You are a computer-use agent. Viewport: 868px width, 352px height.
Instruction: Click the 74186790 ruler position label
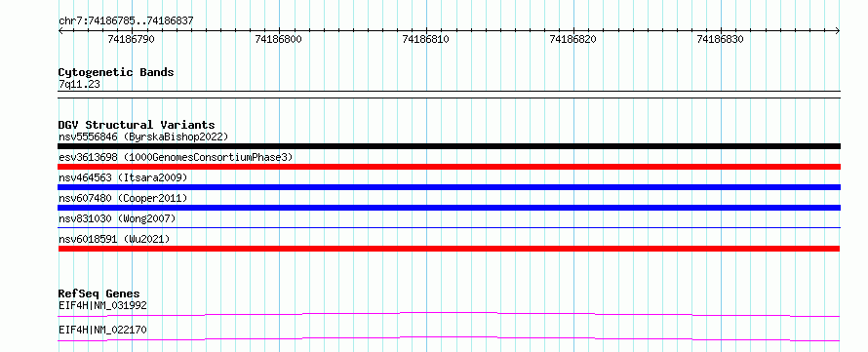[x=132, y=39]
